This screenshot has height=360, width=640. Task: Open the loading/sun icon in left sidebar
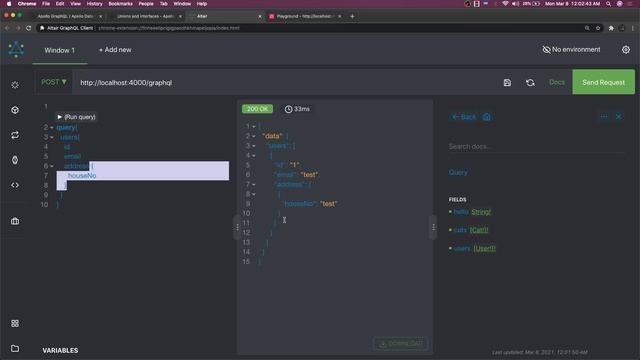pos(15,85)
